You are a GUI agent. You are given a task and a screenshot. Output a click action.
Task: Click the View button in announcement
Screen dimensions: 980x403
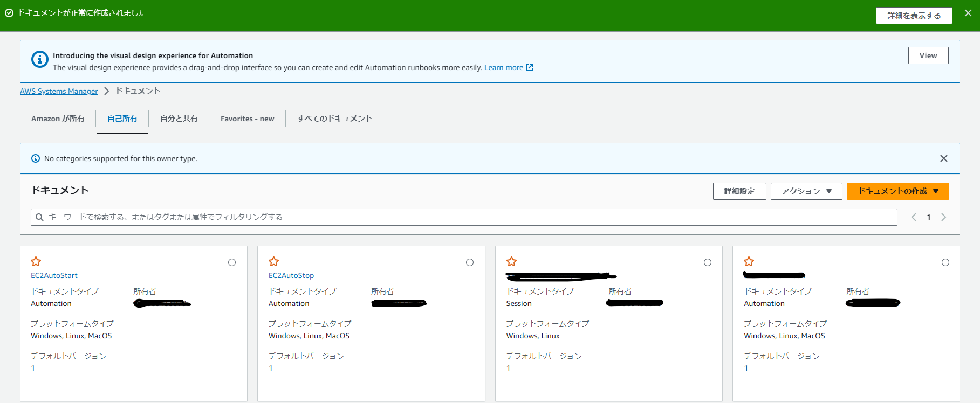click(x=928, y=55)
